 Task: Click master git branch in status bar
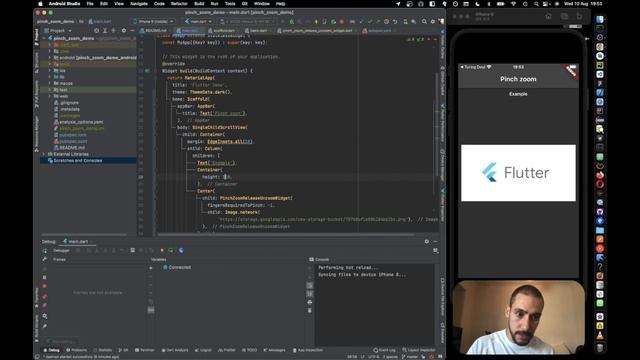click(409, 357)
